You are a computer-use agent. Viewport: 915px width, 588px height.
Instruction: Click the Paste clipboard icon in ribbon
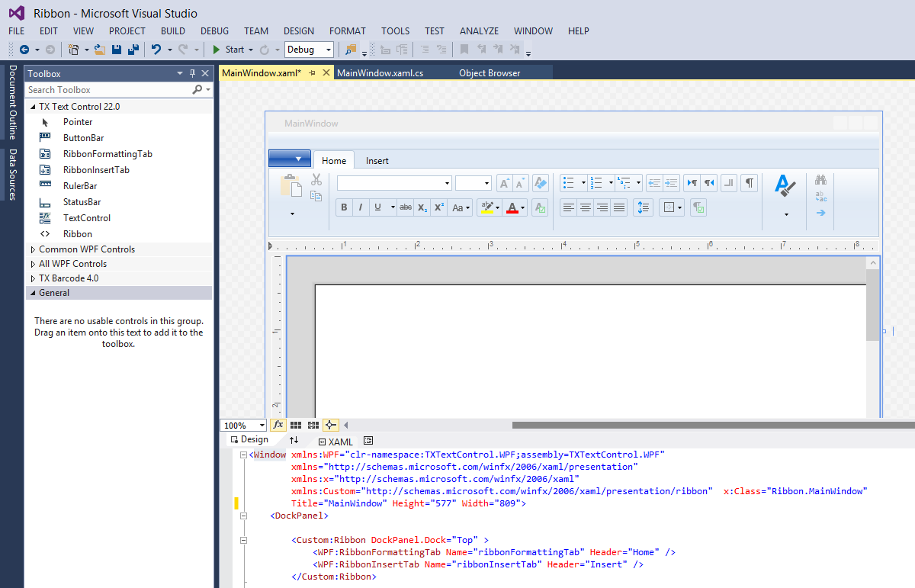(x=291, y=185)
